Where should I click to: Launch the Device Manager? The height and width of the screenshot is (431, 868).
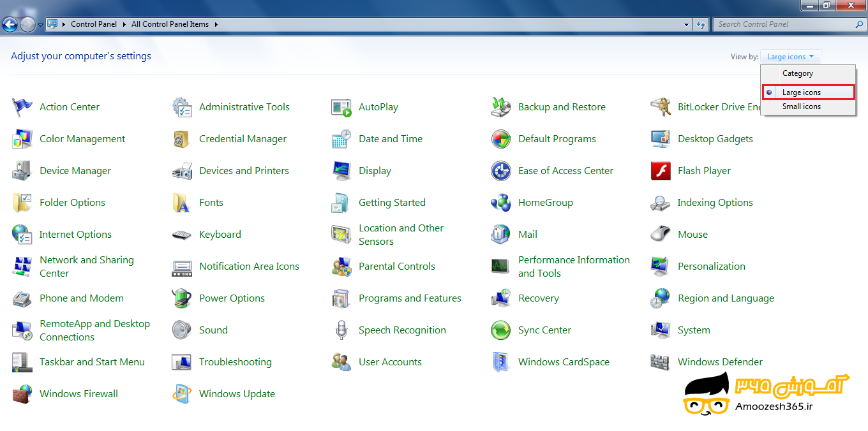[x=76, y=171]
